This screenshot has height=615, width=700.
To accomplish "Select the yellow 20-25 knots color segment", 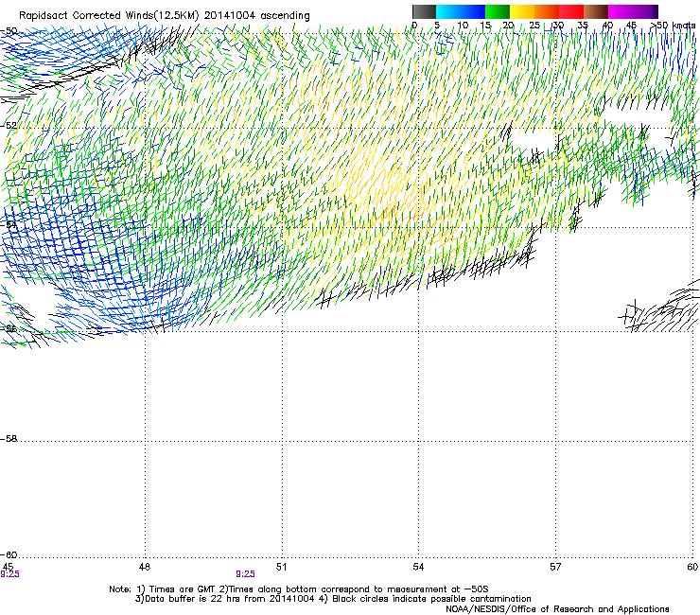I will pyautogui.click(x=522, y=11).
